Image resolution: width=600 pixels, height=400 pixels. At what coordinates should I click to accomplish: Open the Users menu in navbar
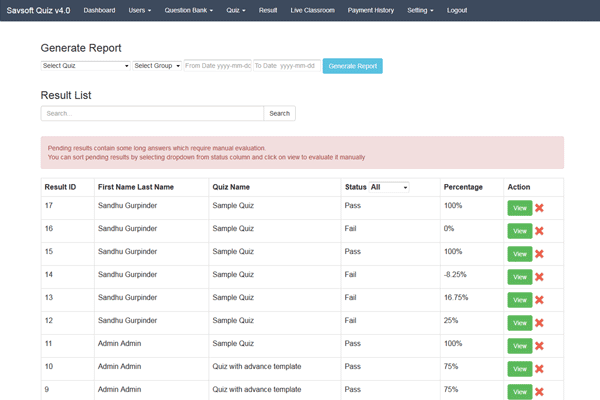[140, 10]
